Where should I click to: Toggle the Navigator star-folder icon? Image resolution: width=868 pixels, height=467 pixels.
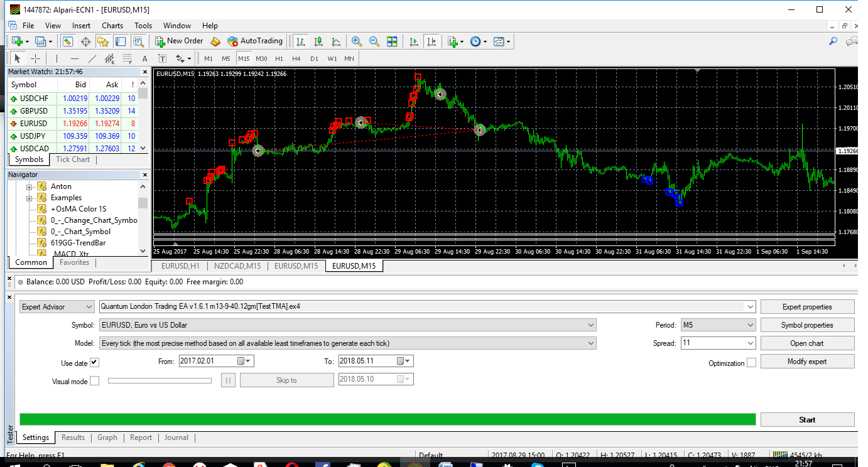[x=103, y=41]
